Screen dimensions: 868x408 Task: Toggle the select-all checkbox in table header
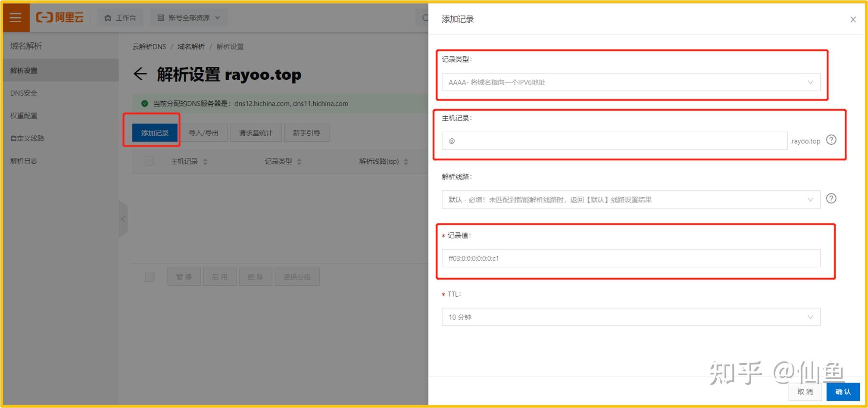coord(150,161)
